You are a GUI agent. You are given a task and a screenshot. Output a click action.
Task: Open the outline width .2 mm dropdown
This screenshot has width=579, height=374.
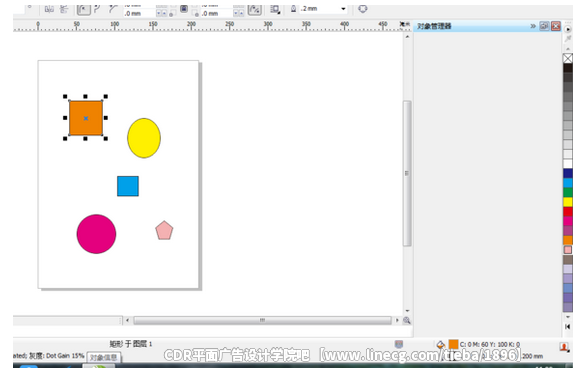click(343, 9)
